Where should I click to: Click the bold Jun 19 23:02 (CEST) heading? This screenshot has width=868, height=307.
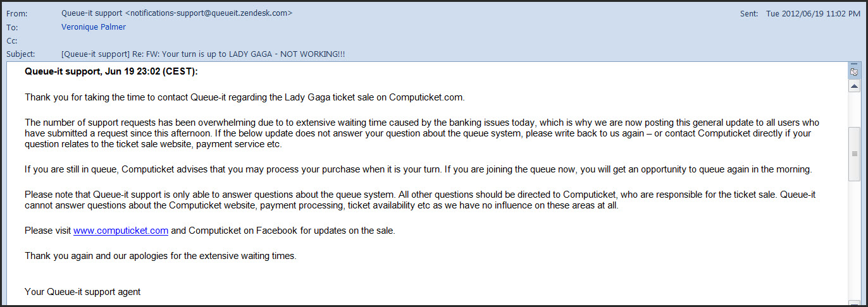(111, 71)
